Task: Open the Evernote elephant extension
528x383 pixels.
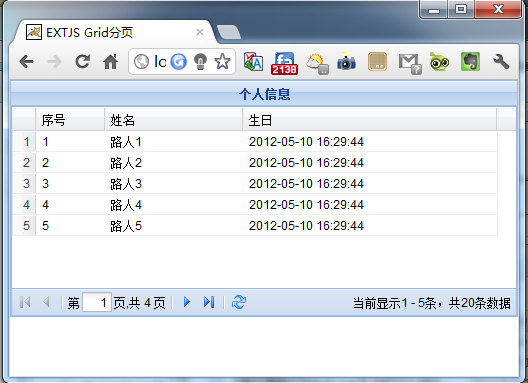Action: [x=470, y=62]
